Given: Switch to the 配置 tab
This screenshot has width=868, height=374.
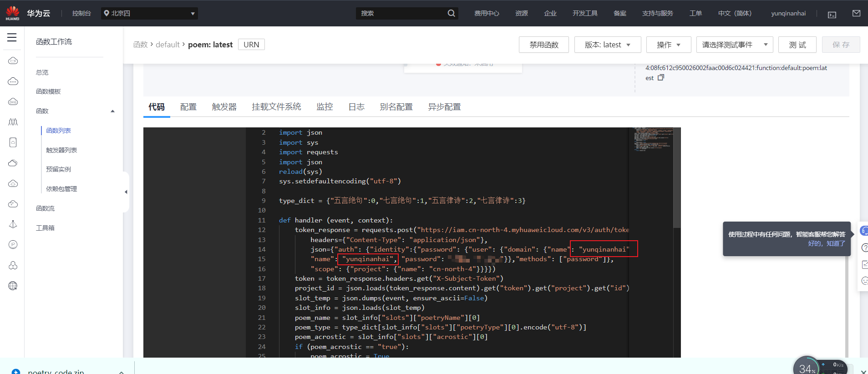Looking at the screenshot, I should pos(188,107).
